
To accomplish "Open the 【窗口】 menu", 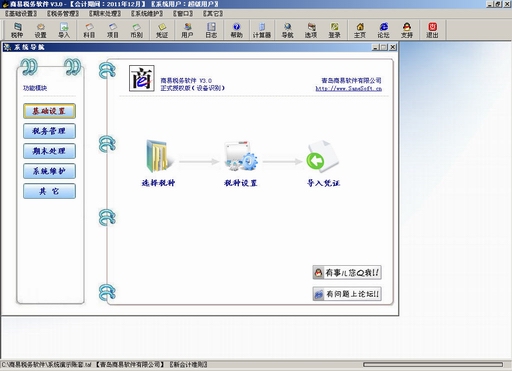I will click(x=183, y=14).
